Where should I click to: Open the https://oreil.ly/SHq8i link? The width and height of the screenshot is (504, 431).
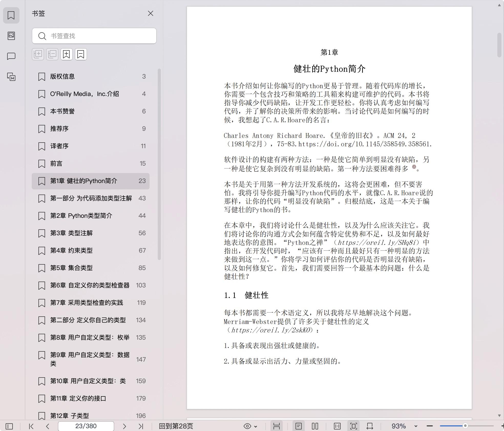point(376,242)
